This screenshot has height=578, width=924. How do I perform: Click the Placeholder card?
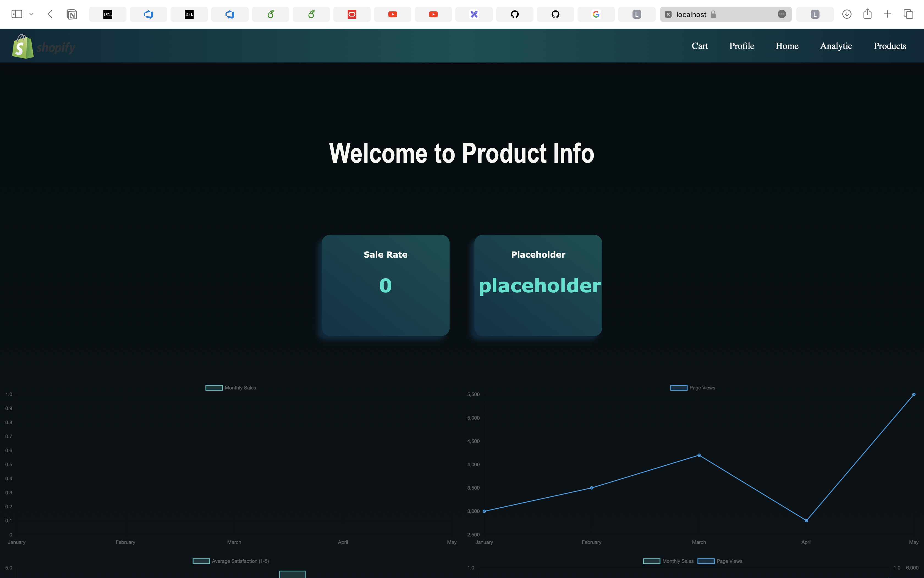pos(538,285)
